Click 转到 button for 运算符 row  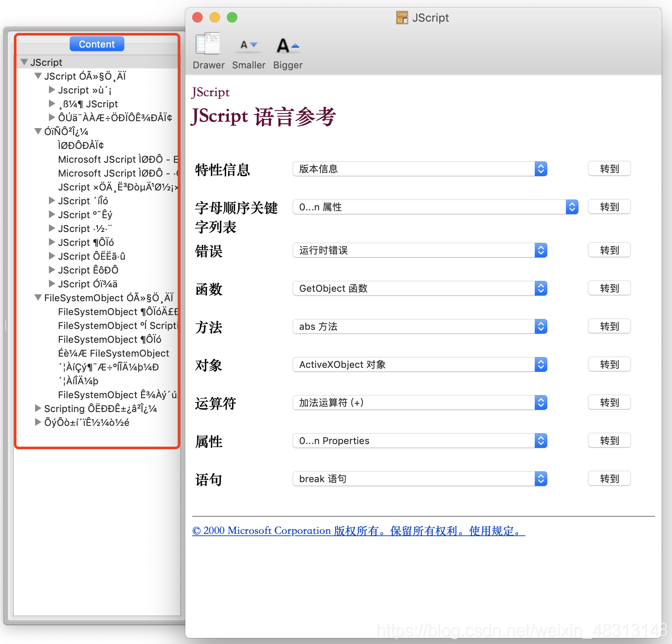[609, 402]
